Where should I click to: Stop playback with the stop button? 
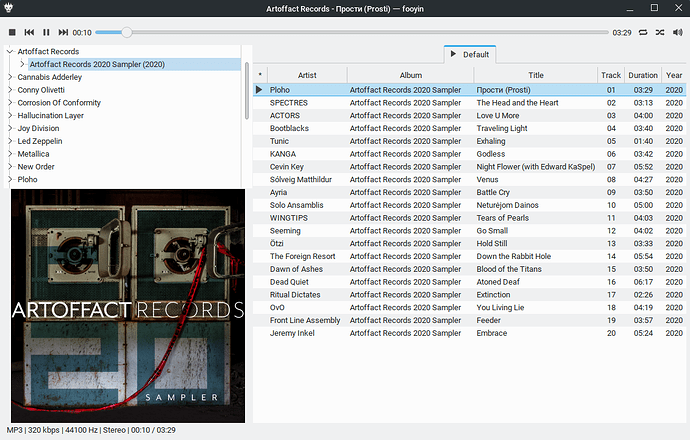(x=12, y=33)
